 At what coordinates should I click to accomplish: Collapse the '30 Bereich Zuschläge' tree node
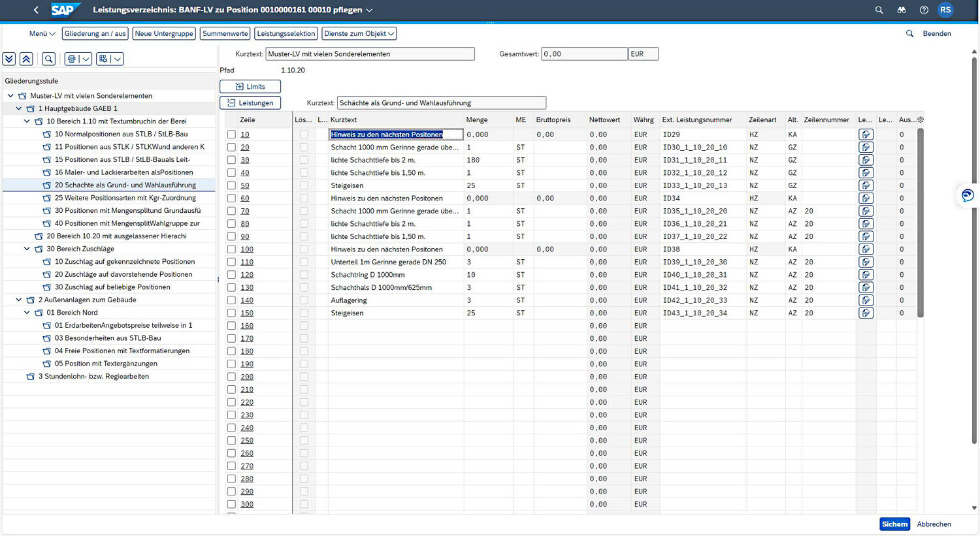pos(27,249)
